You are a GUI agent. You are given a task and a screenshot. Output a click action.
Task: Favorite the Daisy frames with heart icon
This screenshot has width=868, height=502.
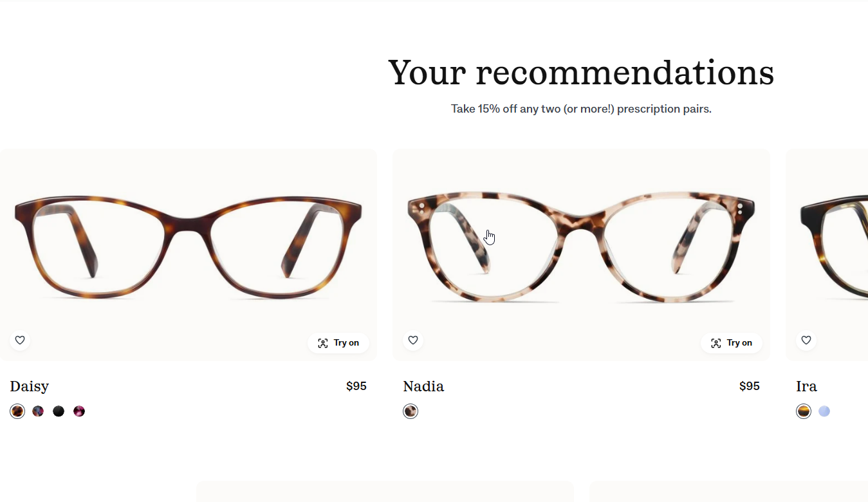[20, 340]
